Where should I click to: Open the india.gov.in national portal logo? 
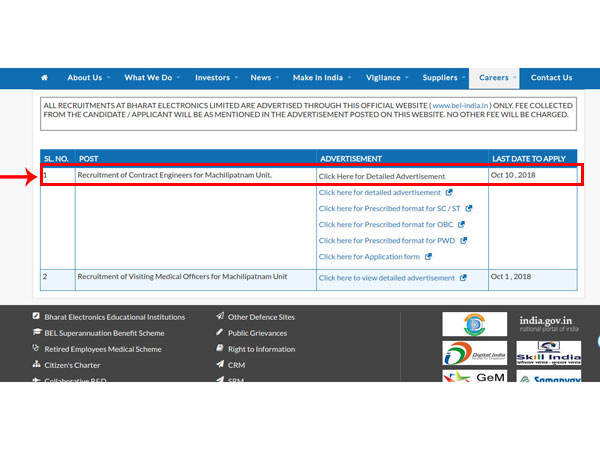[549, 324]
